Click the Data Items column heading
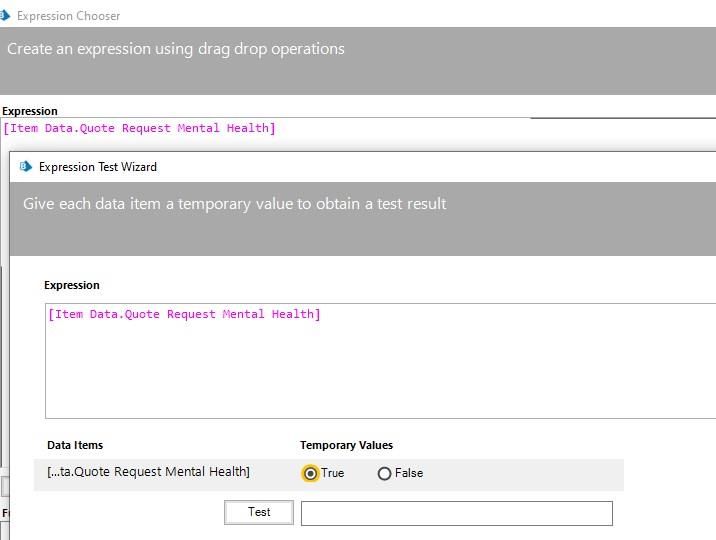The image size is (716, 540). [x=75, y=445]
